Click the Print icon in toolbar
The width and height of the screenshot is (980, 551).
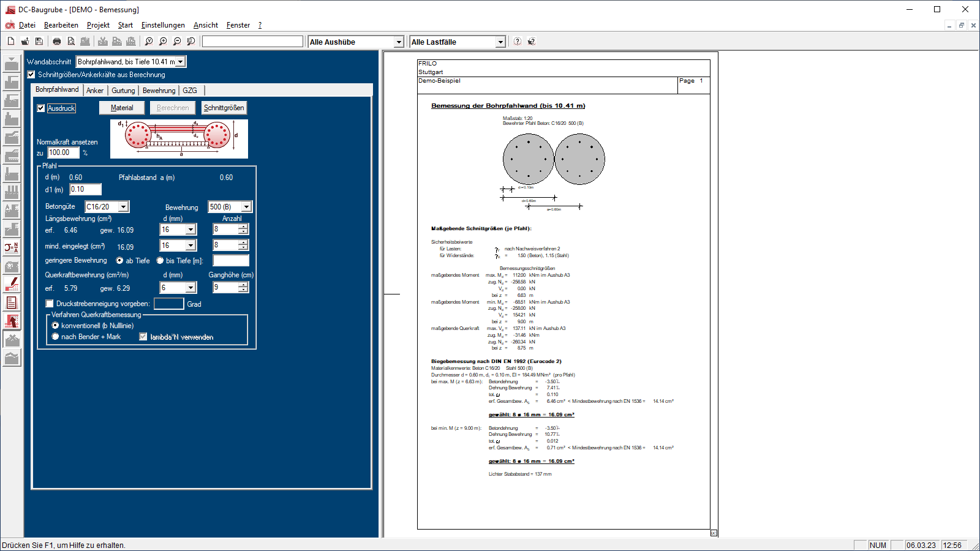tap(57, 42)
